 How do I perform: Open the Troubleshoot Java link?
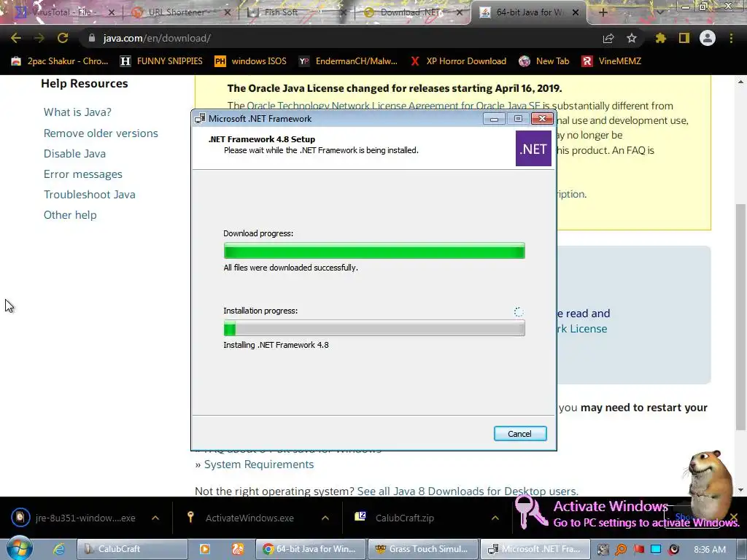click(x=89, y=195)
